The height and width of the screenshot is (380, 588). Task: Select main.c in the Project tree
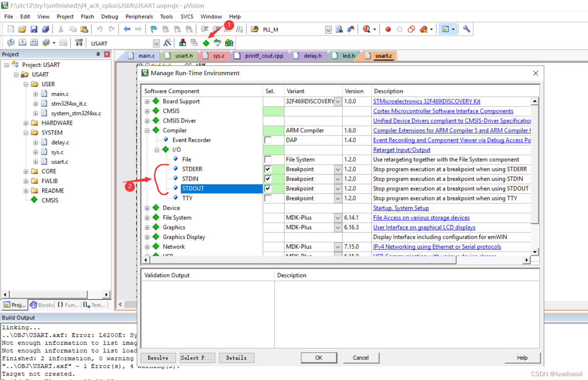[x=60, y=94]
